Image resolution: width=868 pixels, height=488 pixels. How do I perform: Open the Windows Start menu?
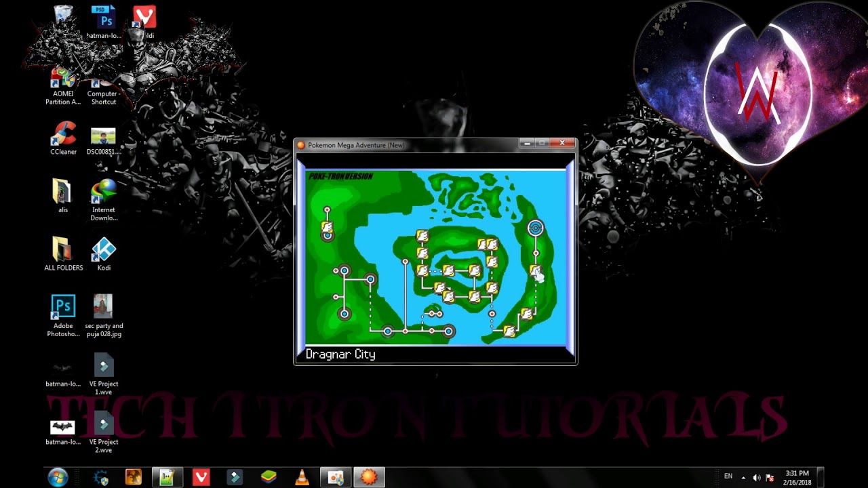(x=58, y=477)
